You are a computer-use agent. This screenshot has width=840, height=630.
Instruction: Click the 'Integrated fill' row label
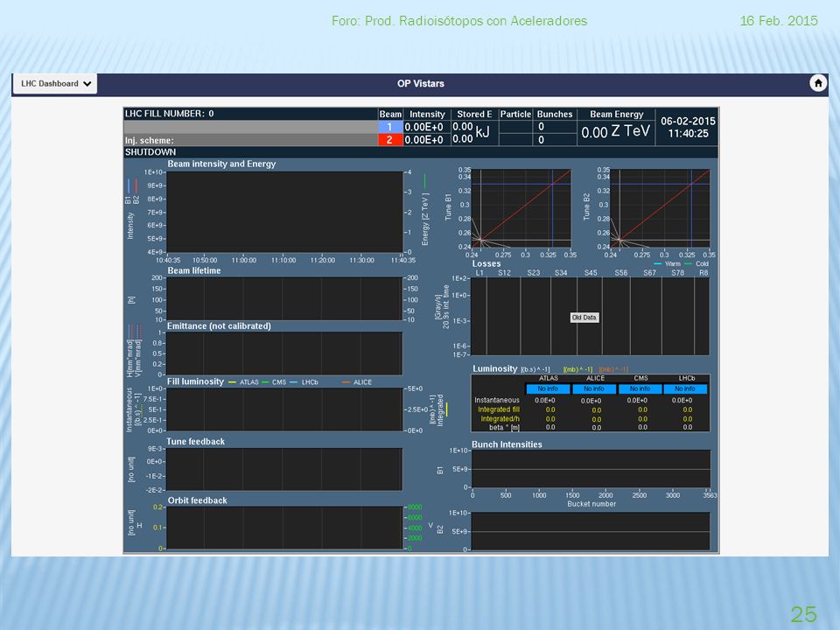click(498, 409)
